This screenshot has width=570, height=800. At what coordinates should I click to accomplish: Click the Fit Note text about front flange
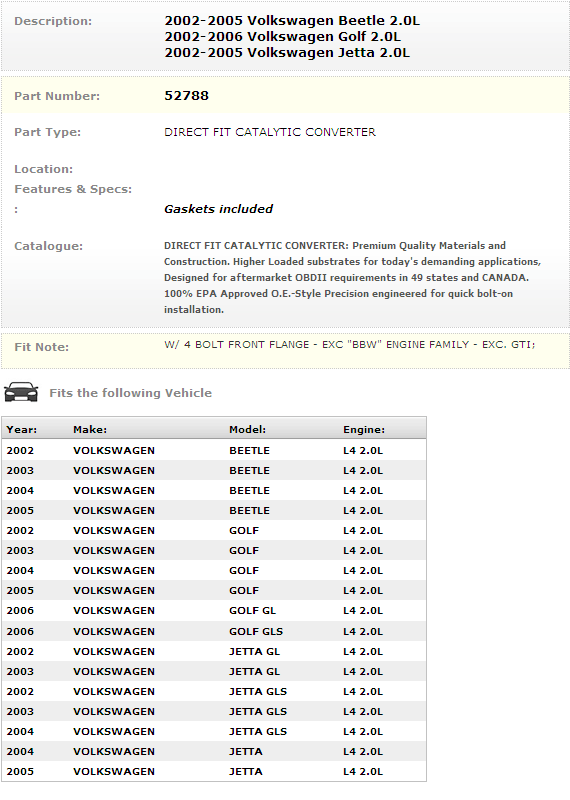pos(350,345)
